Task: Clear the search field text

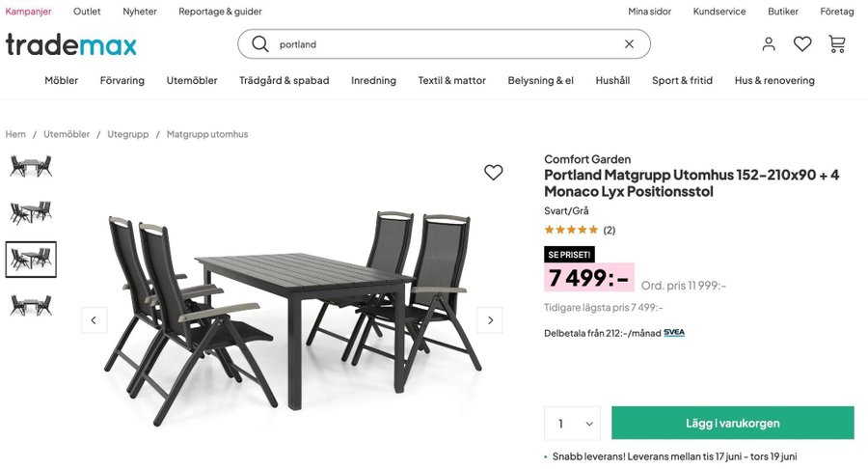Action: click(x=629, y=44)
